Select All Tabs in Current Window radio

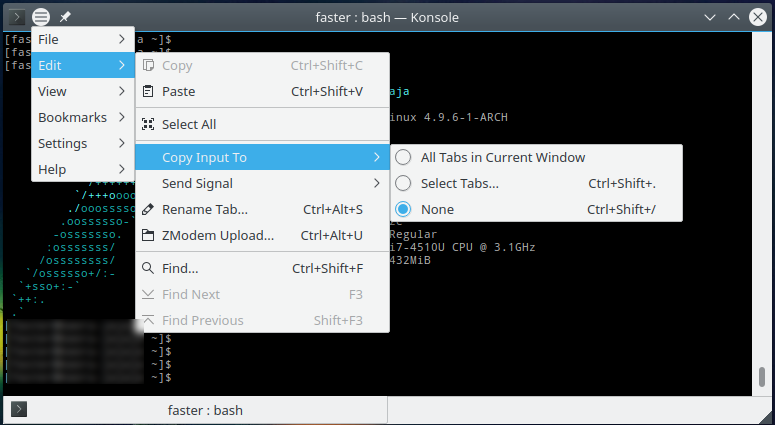point(403,157)
